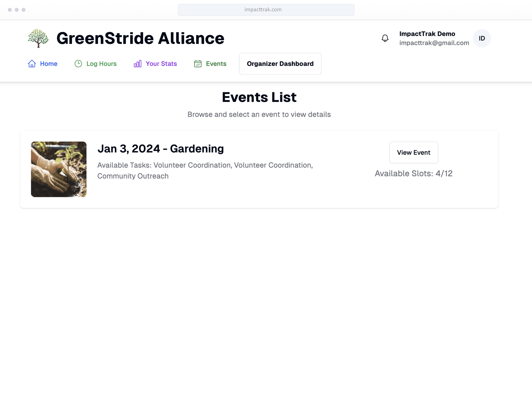Select the Jan 3, 2024 - Gardening title
Viewport: 532px width, 394px height.
160,149
